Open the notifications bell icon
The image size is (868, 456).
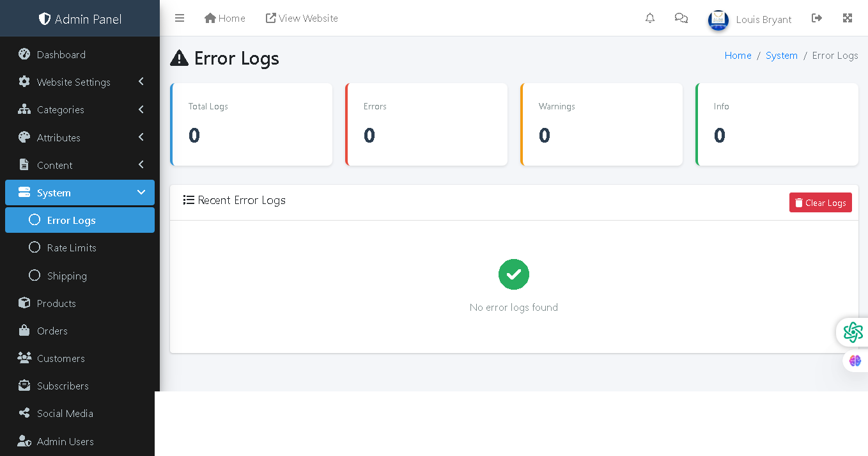[650, 18]
